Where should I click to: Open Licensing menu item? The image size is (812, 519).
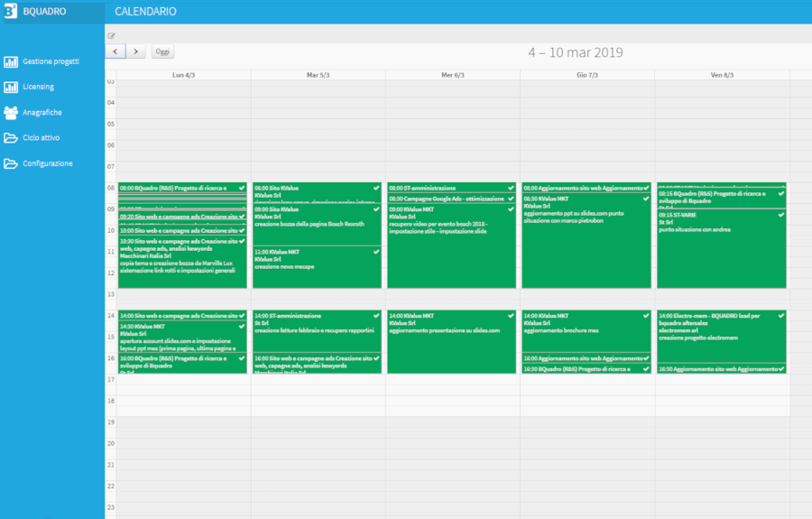38,87
